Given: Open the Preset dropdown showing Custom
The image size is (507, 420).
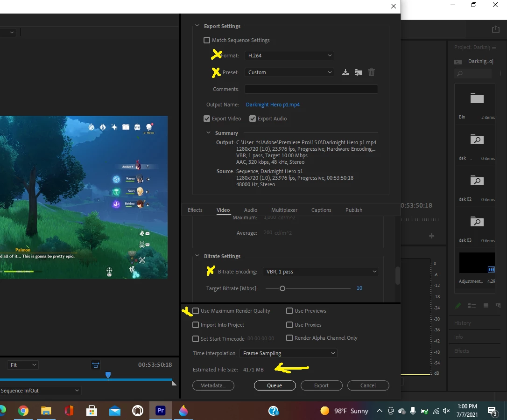Looking at the screenshot, I should [289, 72].
